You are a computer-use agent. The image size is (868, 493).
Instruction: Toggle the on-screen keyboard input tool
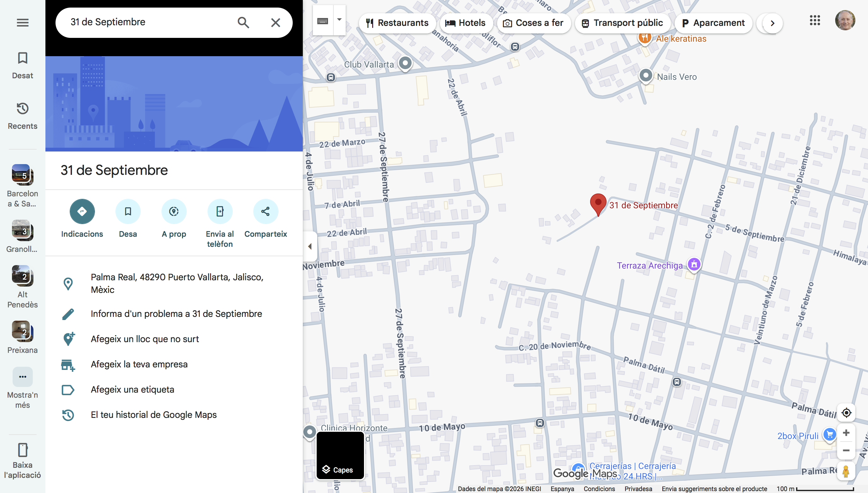point(323,21)
